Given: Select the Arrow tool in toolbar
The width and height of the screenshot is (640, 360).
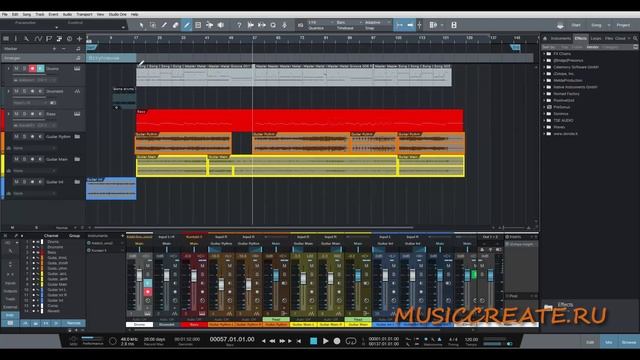Looking at the screenshot, I should tap(142, 25).
